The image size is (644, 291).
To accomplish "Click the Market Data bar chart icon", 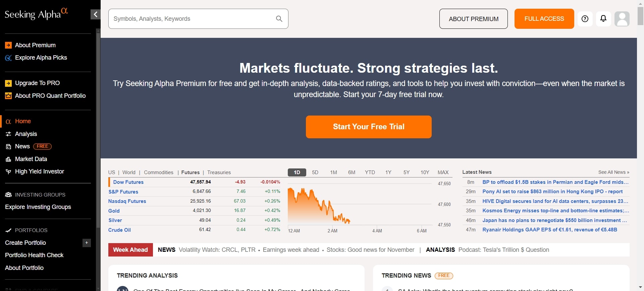I will pyautogui.click(x=8, y=159).
